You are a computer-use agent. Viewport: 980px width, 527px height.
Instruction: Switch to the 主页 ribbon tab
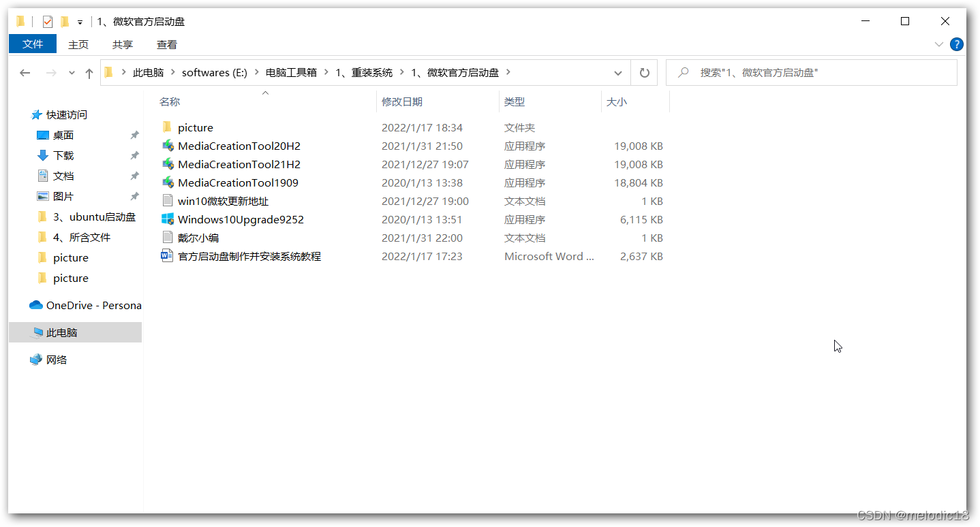pos(78,45)
